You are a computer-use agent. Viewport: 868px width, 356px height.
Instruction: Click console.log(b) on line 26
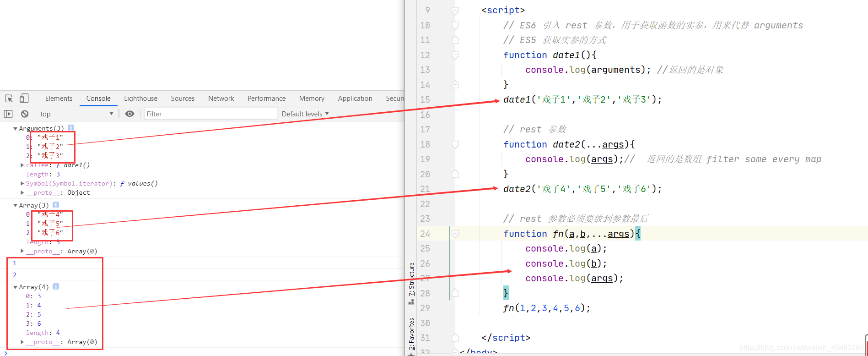566,263
